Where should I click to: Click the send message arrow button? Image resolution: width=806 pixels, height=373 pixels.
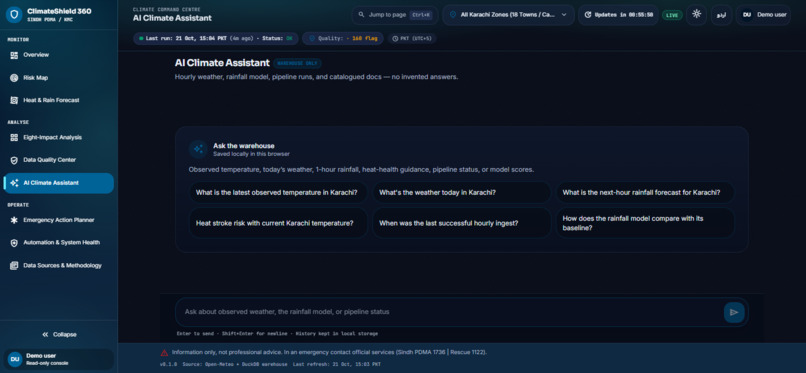pyautogui.click(x=734, y=312)
